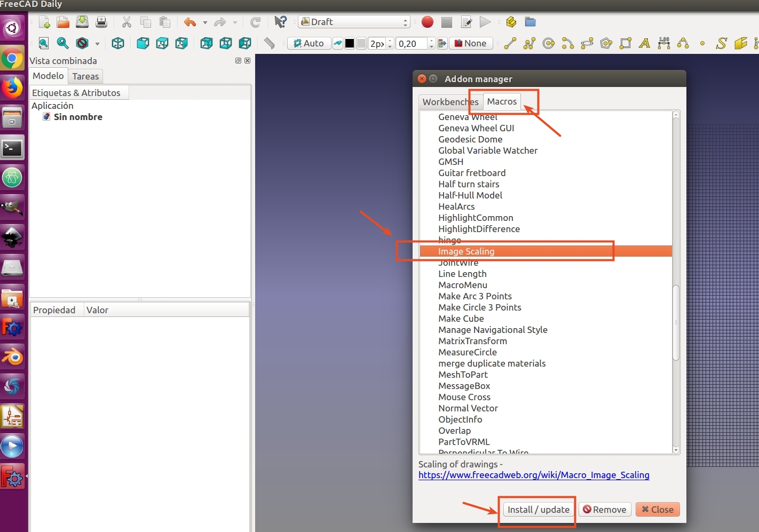Image resolution: width=759 pixels, height=532 pixels.
Task: Switch to the Modelo tab
Action: click(x=48, y=76)
